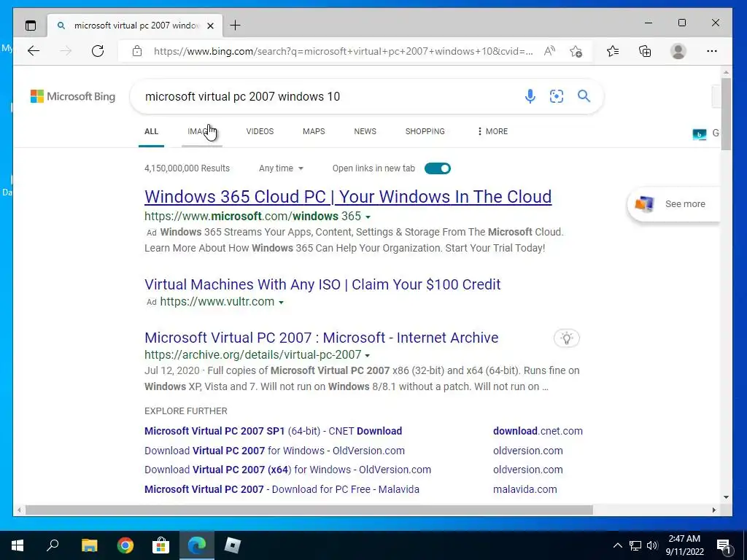Open Edge Settings and more menu
Screen dimensions: 747x560
coord(712,51)
